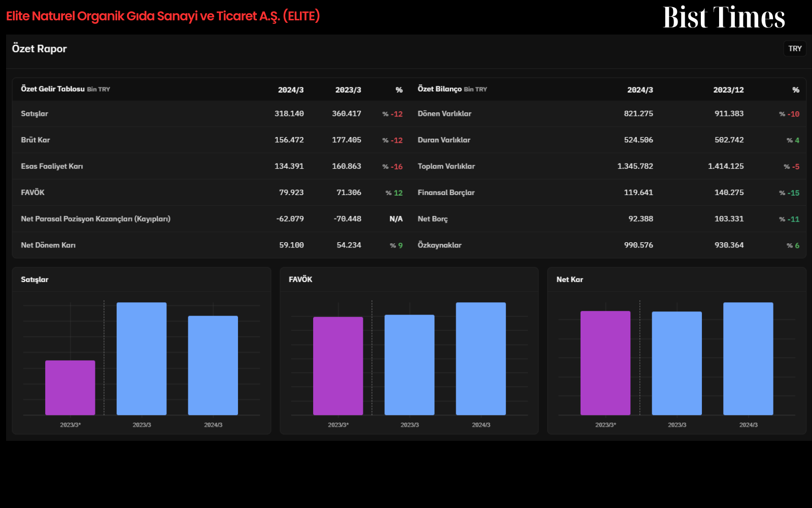Click the Net Kar chart title
The width and height of the screenshot is (812, 508).
(569, 280)
